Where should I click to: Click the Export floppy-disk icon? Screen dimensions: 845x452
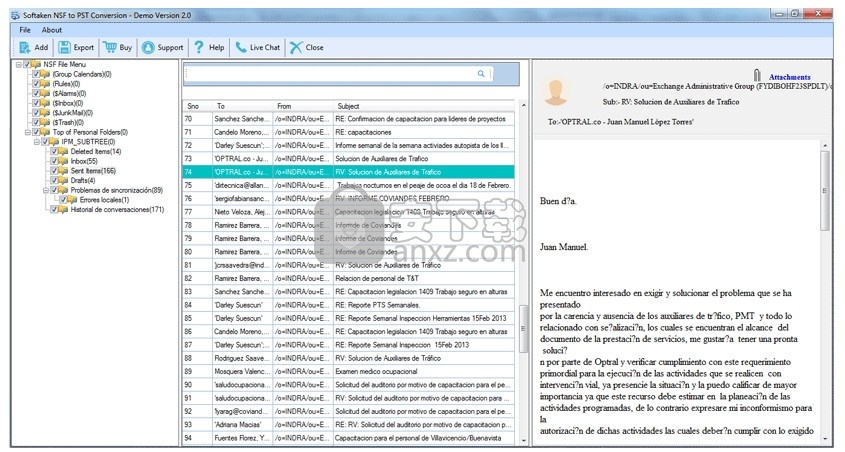coord(64,47)
